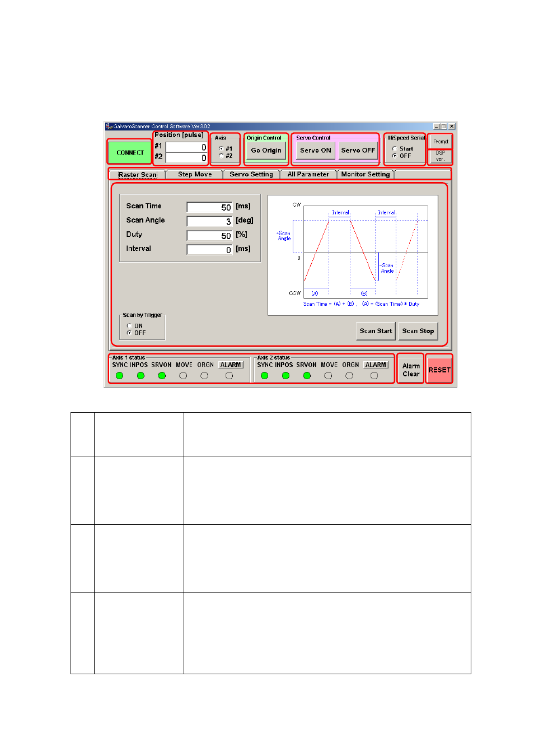The image size is (534, 756).
Task: Start the raster scan with Scan Start
Action: point(376,331)
